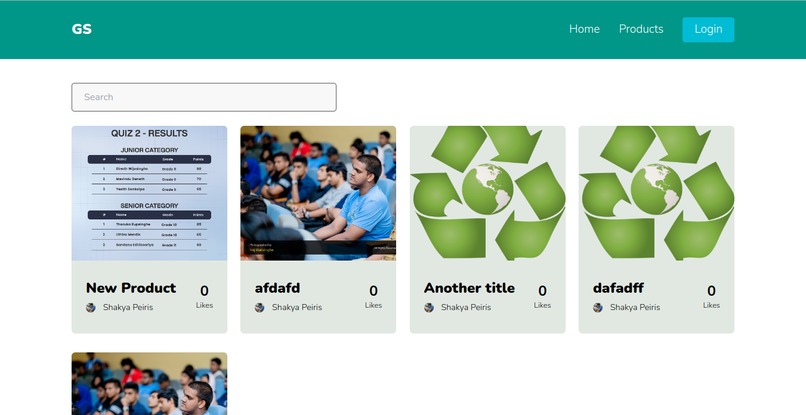Open the afdafd product audience photo

point(318,193)
